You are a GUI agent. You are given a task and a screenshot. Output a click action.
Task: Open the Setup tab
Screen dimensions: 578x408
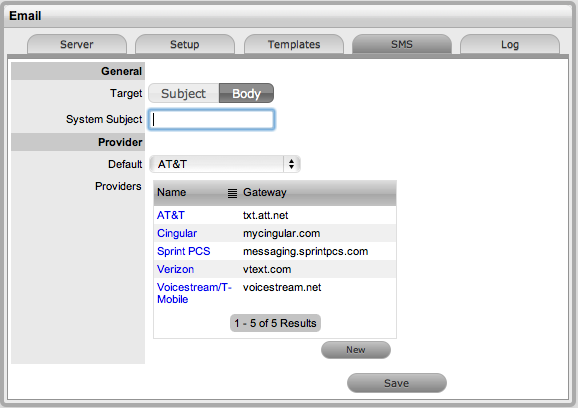(x=185, y=44)
